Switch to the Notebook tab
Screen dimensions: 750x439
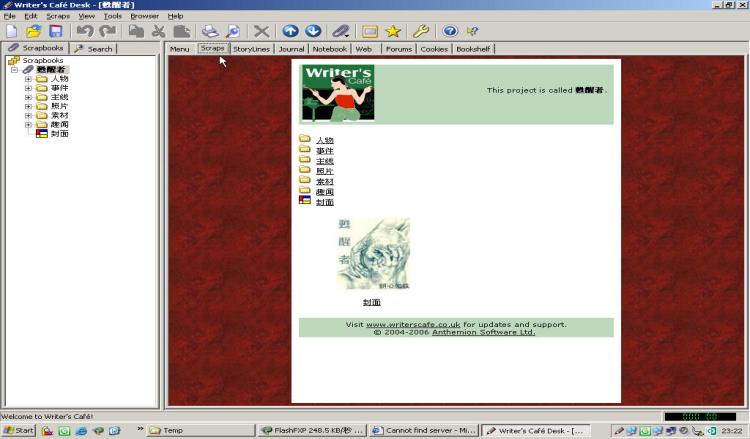point(330,49)
